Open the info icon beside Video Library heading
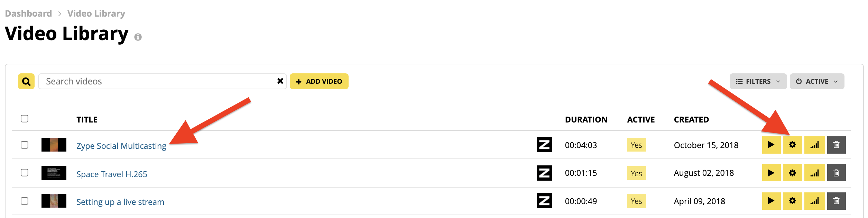 point(138,37)
